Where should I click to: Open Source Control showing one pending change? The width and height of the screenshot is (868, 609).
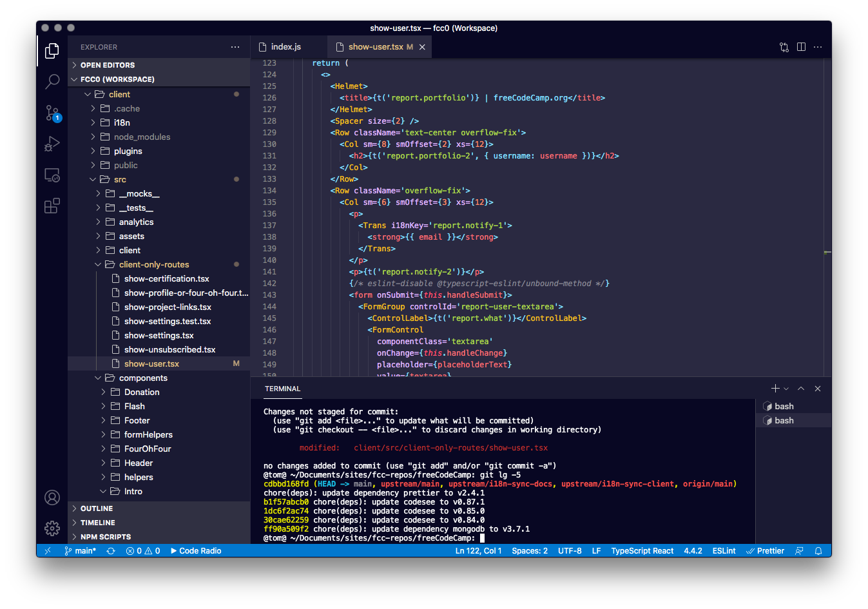(52, 113)
